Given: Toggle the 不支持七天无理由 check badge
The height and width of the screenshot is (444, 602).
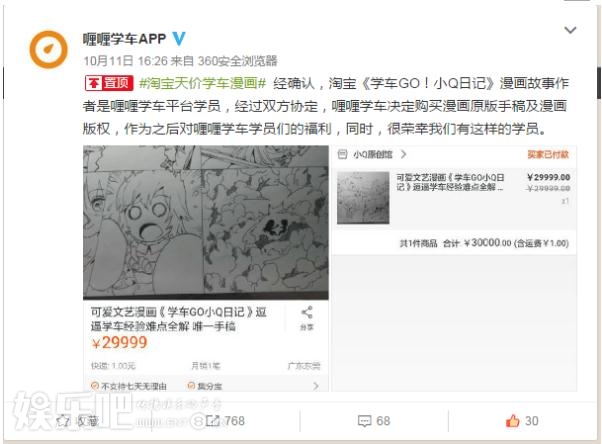Looking at the screenshot, I should click(x=95, y=386).
